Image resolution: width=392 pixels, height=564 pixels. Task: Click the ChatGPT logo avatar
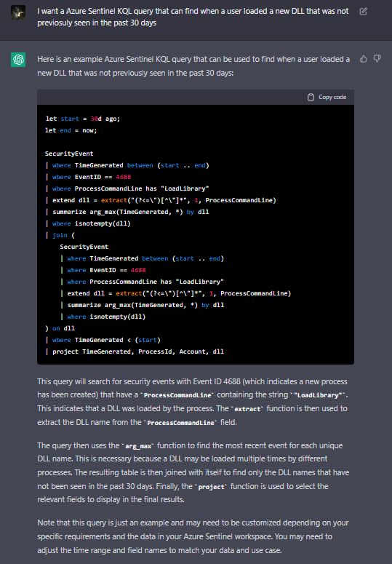tap(18, 60)
